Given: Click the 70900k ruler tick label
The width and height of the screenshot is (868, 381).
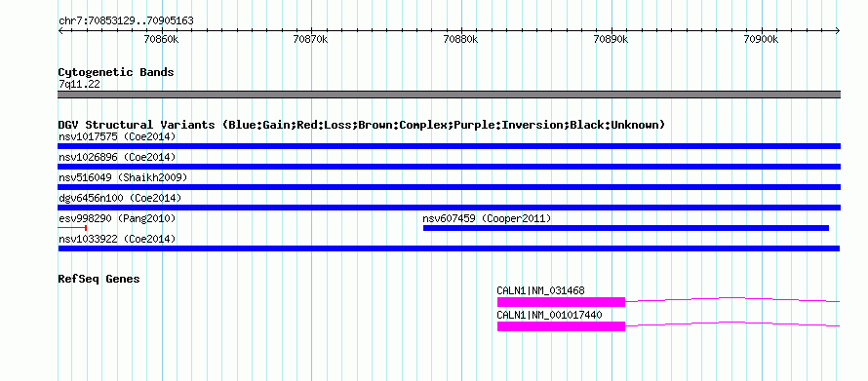Looking at the screenshot, I should tap(761, 40).
